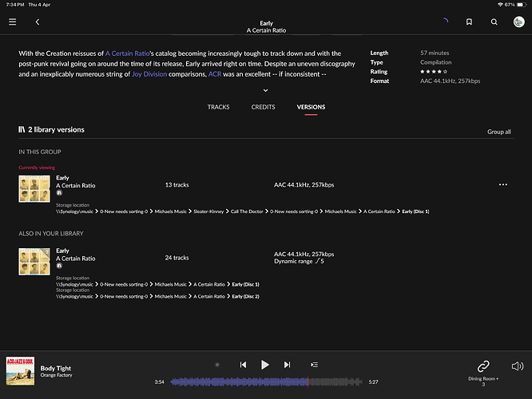Click the 57 minutes length value

(435, 53)
